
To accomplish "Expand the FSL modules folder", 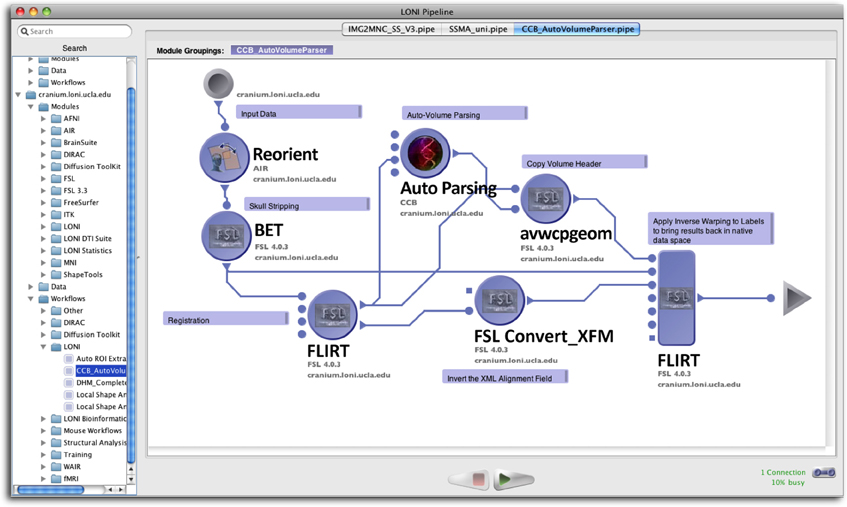I will [x=43, y=179].
